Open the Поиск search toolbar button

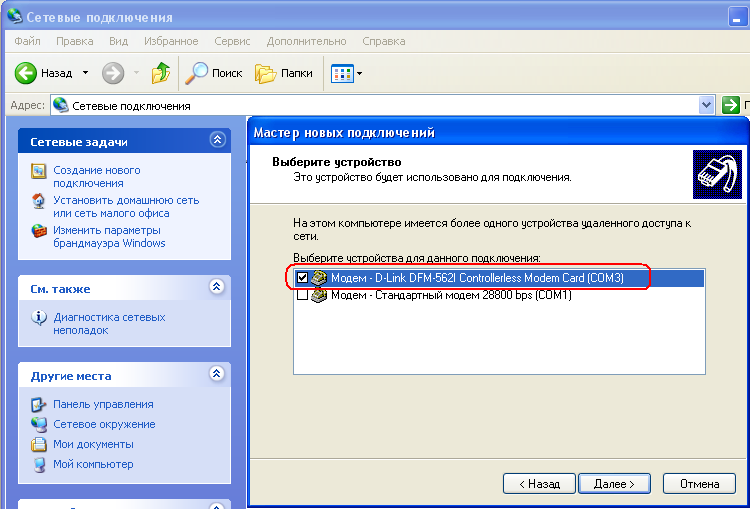pos(213,73)
